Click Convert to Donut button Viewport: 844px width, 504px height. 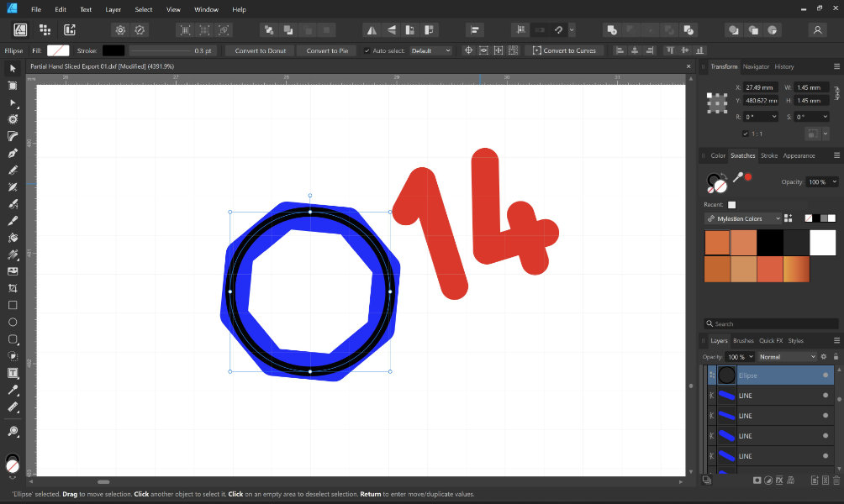click(x=261, y=50)
